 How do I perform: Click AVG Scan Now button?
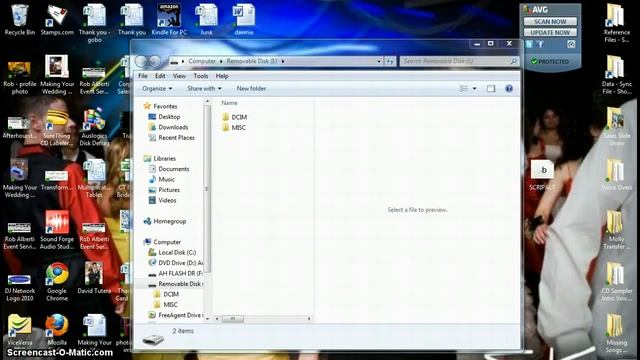click(550, 21)
